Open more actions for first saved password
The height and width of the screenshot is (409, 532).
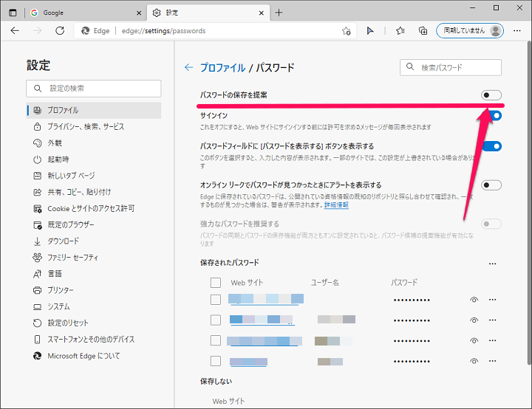(x=493, y=300)
